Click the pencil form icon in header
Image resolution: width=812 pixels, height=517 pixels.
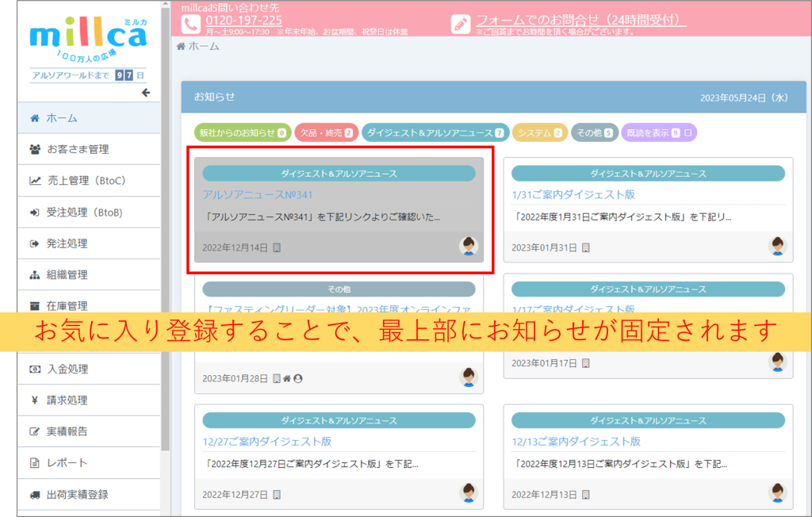(x=460, y=25)
